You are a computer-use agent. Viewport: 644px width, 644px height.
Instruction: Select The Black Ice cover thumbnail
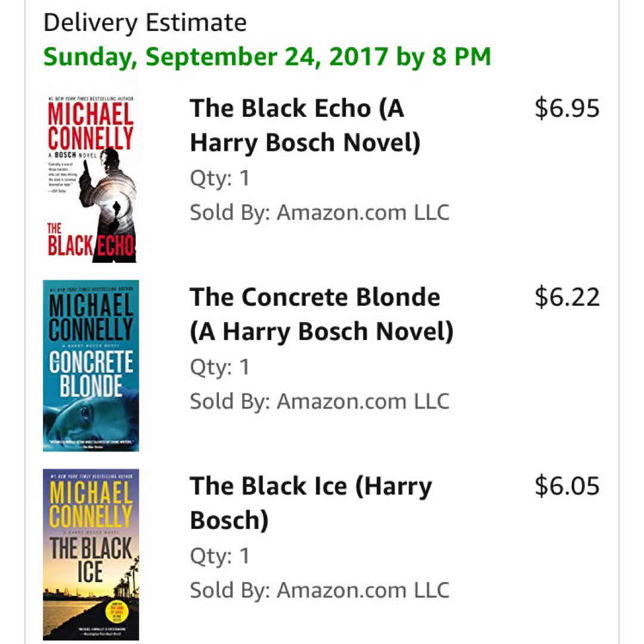pyautogui.click(x=91, y=554)
